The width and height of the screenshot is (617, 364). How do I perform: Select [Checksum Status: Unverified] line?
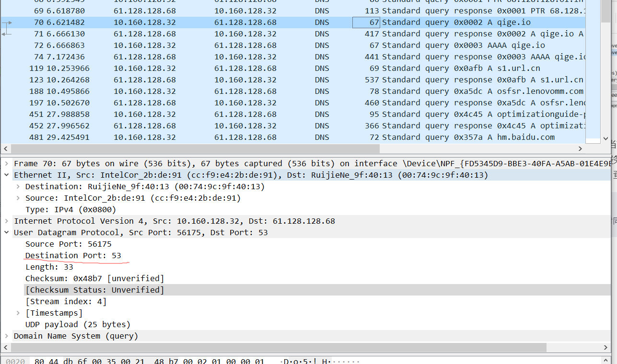(x=94, y=290)
